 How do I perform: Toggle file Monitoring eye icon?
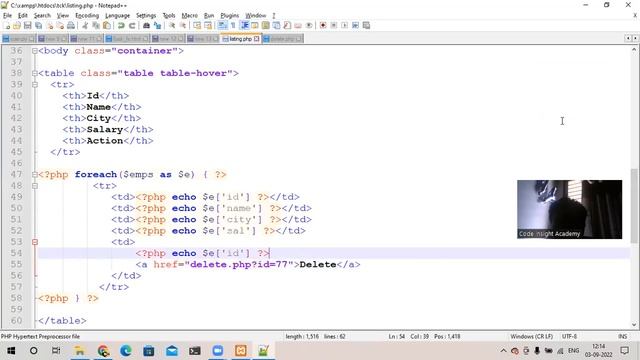309,25
